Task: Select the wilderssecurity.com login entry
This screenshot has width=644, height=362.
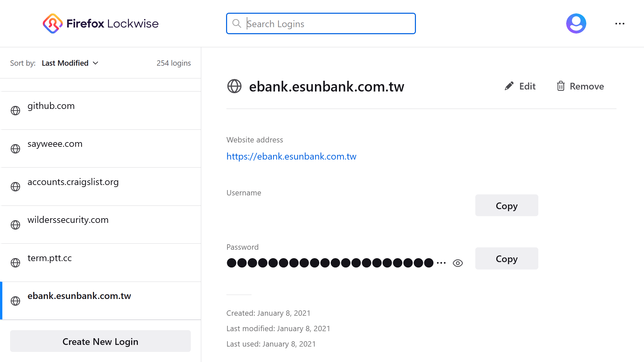Action: [101, 225]
